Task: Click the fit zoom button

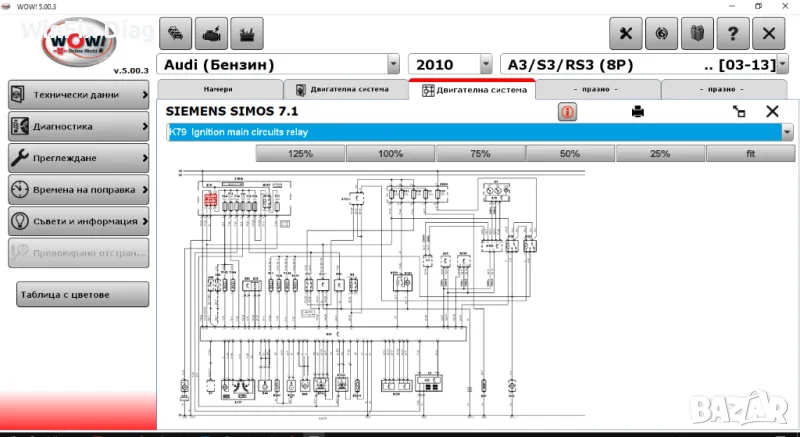Action: [750, 154]
